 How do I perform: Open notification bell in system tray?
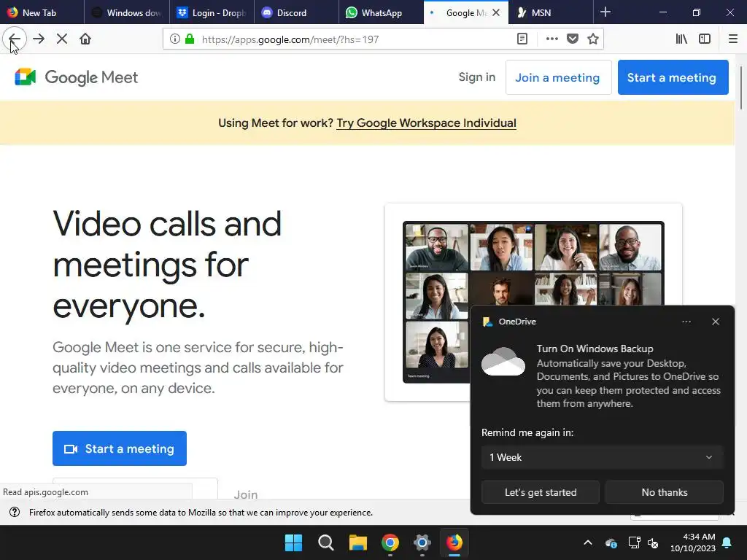[x=727, y=542]
